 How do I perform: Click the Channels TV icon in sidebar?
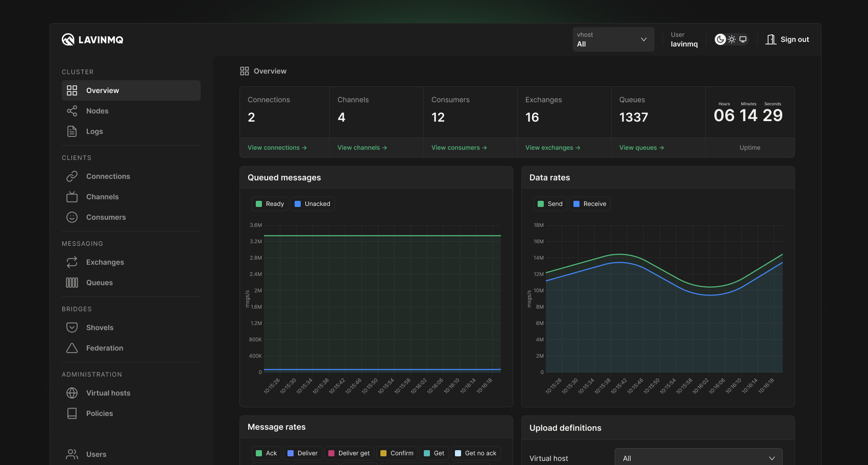pos(72,196)
